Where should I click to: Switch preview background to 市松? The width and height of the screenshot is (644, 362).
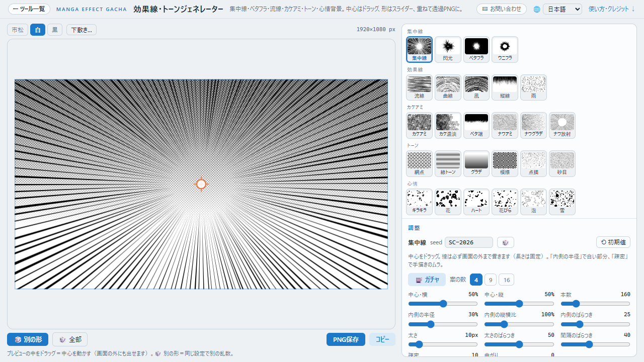(18, 30)
